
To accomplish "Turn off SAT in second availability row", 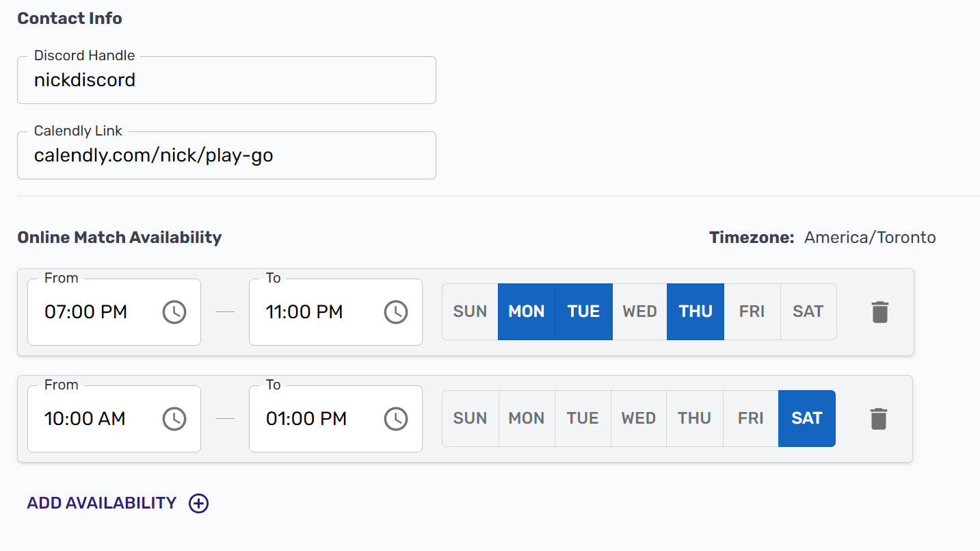I will (x=807, y=418).
